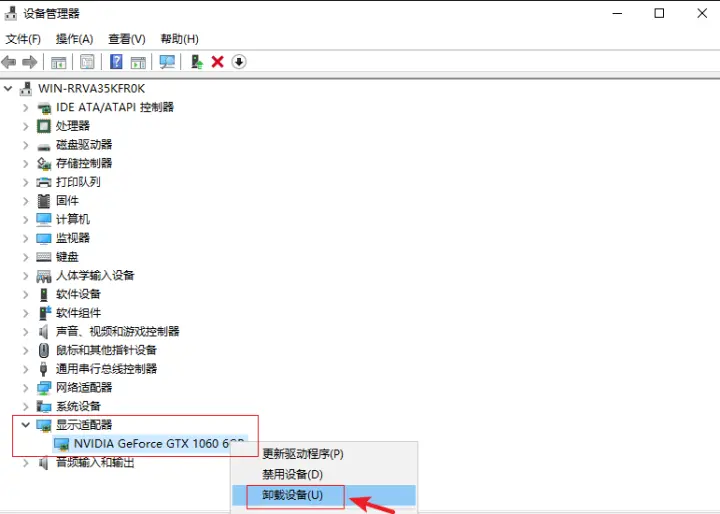Click the blue Help question mark icon

[116, 62]
